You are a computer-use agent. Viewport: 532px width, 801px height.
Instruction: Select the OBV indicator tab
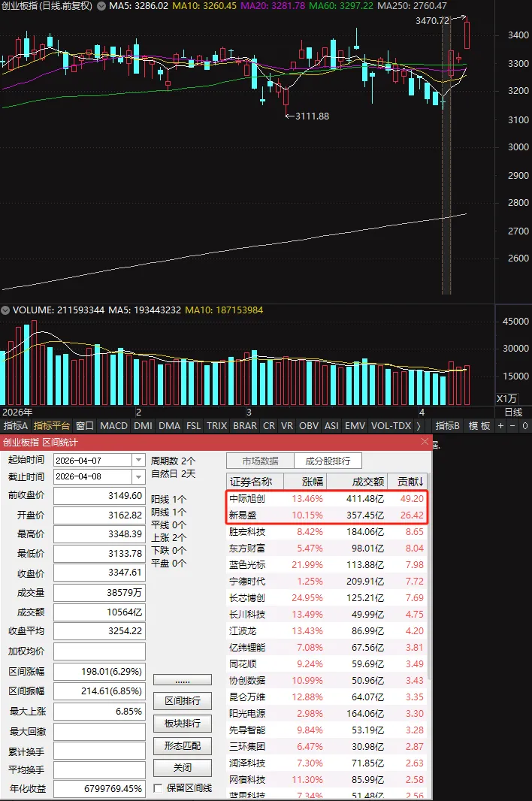click(309, 425)
